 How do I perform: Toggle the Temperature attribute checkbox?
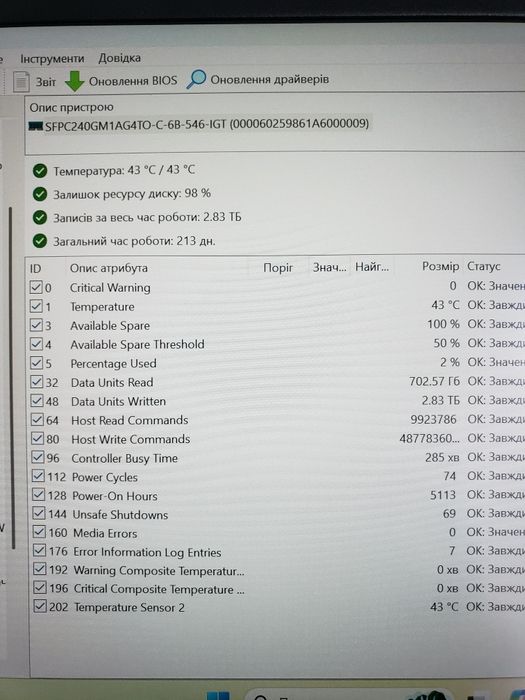click(x=36, y=306)
